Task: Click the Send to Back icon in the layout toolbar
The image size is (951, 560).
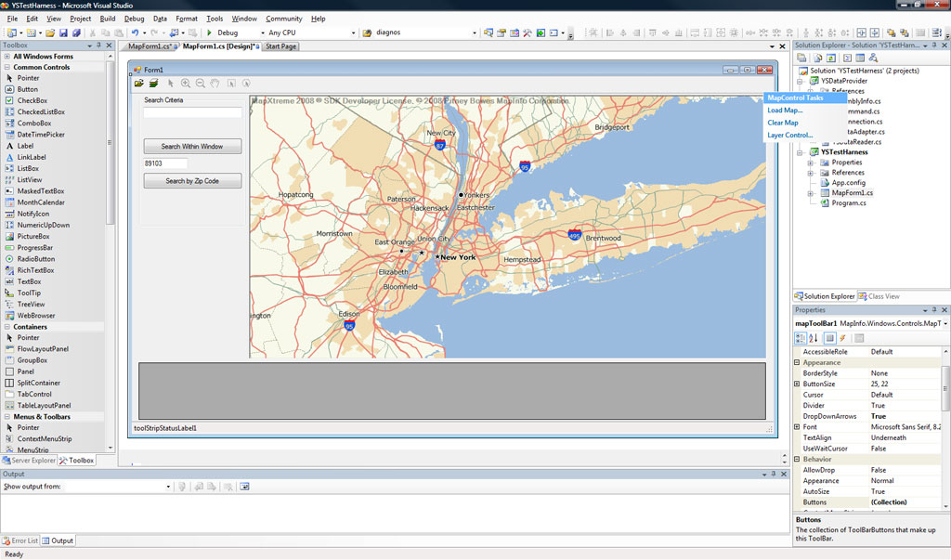Action: pos(905,33)
